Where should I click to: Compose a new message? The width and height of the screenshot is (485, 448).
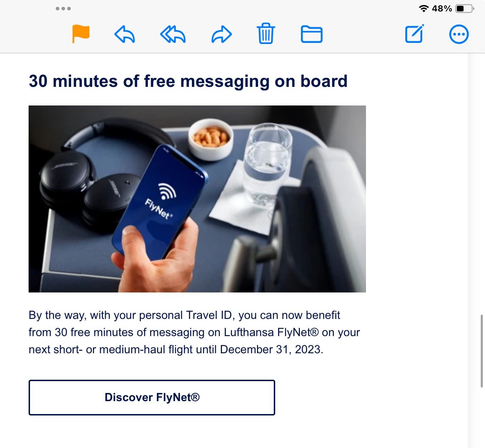415,34
